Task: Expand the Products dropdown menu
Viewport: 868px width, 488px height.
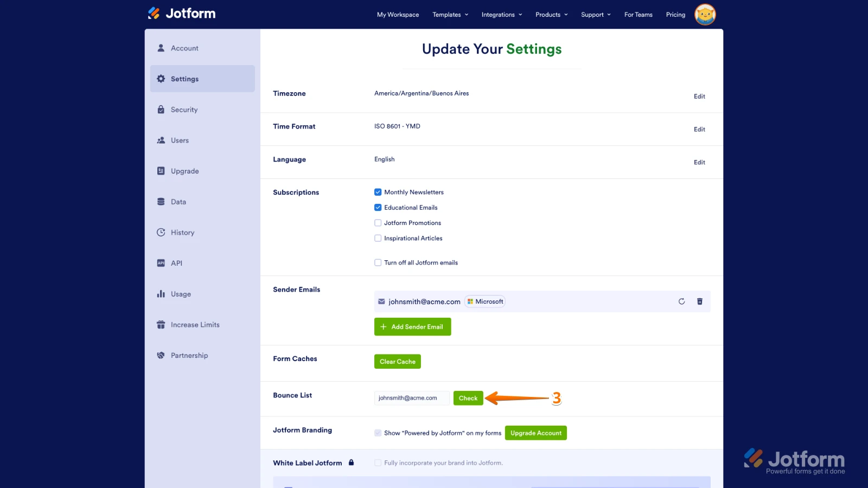Action: (552, 15)
